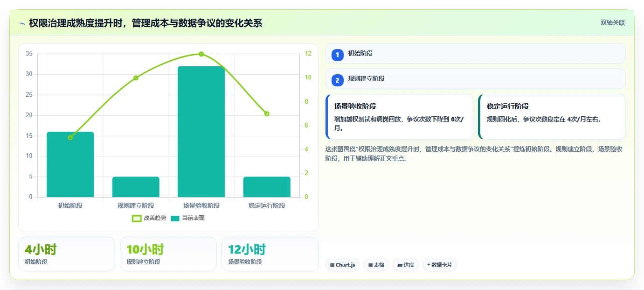
Task: Click the 进度 tag
Action: [406, 265]
